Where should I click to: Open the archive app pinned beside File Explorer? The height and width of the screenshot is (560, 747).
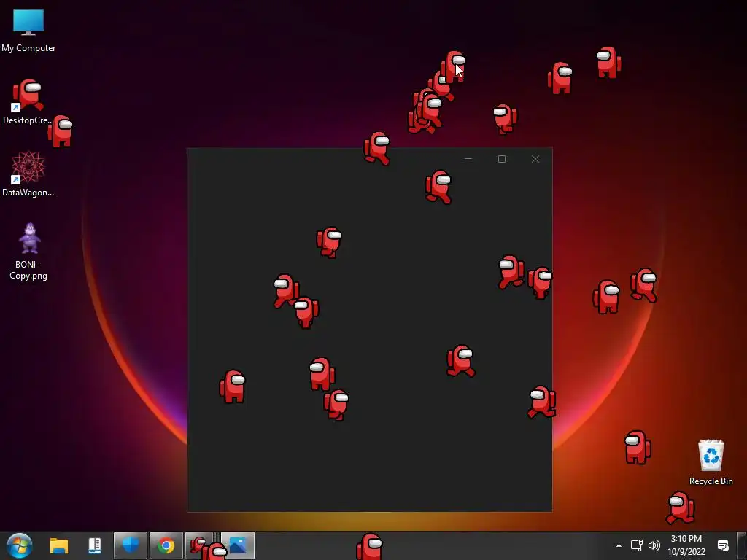click(x=95, y=545)
